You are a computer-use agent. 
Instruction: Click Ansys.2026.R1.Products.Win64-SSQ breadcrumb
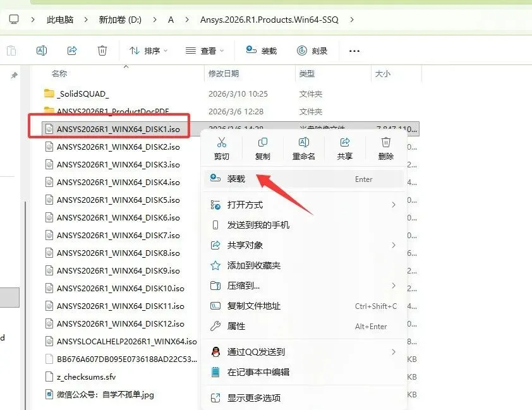click(269, 20)
